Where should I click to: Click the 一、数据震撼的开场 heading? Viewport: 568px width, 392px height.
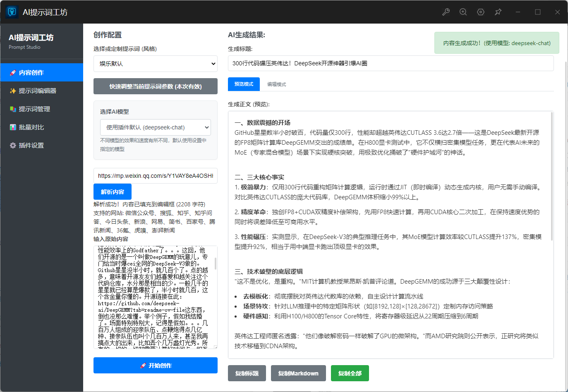click(x=262, y=123)
